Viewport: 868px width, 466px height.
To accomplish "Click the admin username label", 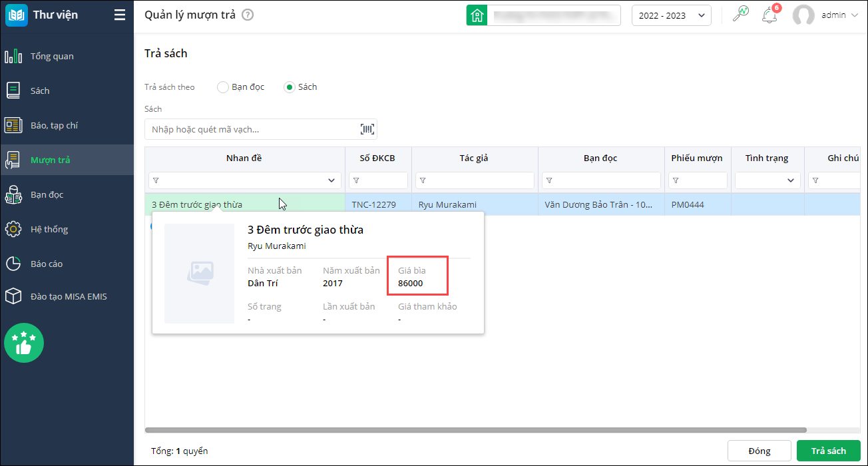I will (x=833, y=15).
